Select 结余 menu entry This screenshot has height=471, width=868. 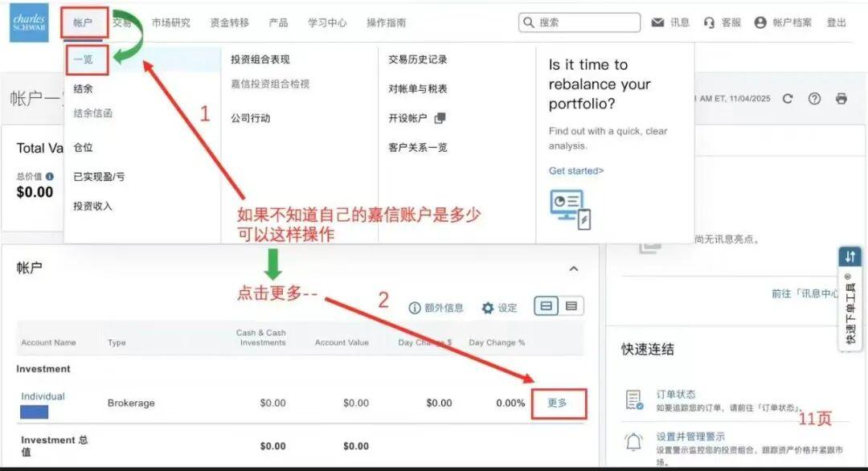coord(83,88)
